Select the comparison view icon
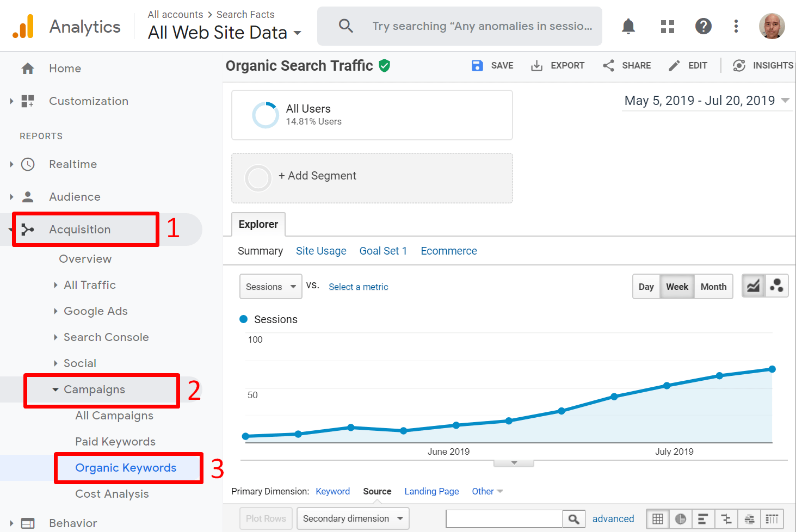796x532 pixels. [x=726, y=519]
